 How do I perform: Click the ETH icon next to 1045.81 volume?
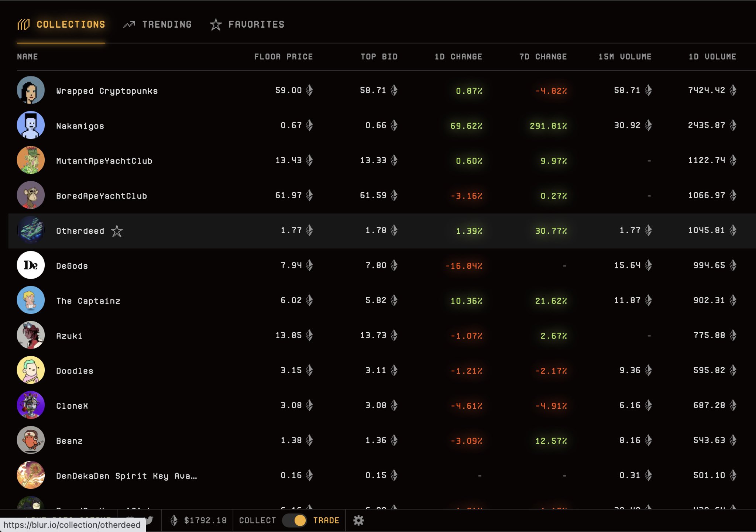click(x=733, y=230)
